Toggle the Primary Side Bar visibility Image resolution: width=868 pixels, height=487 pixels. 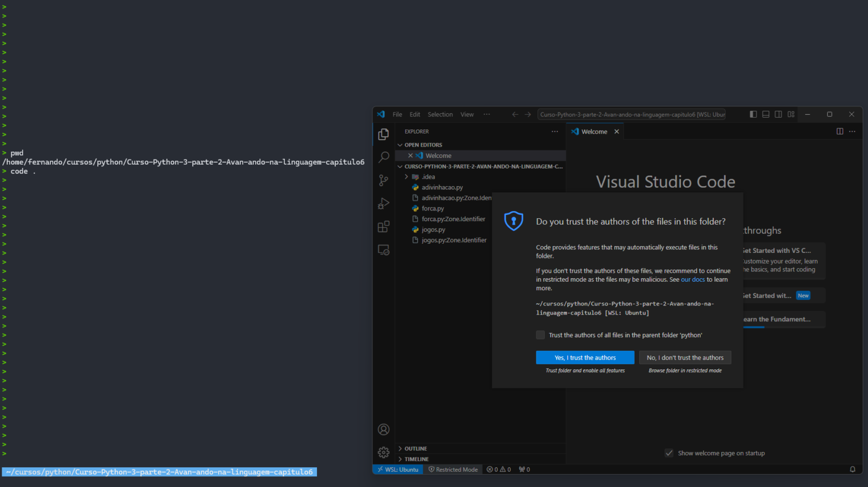(753, 114)
